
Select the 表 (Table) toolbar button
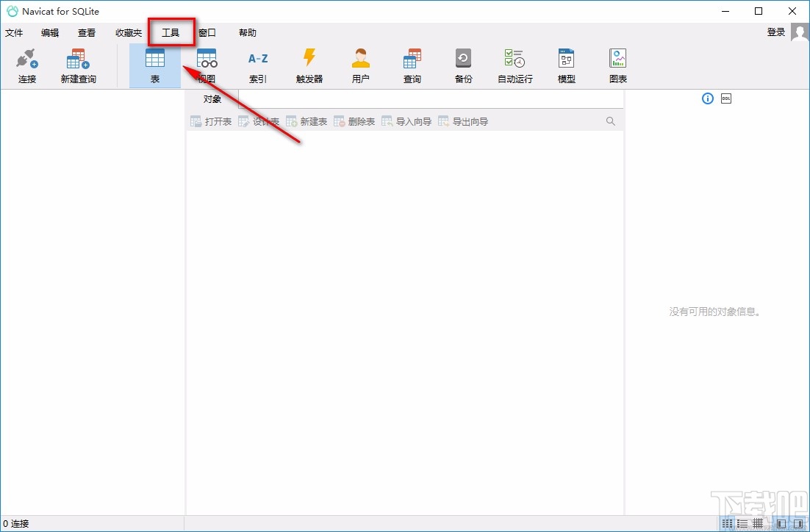pyautogui.click(x=155, y=66)
